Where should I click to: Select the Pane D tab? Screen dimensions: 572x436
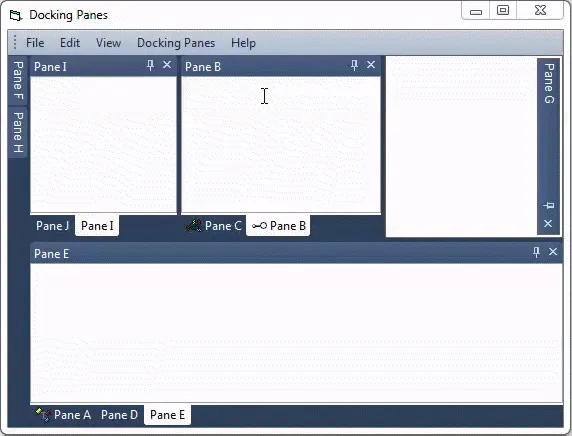point(119,415)
